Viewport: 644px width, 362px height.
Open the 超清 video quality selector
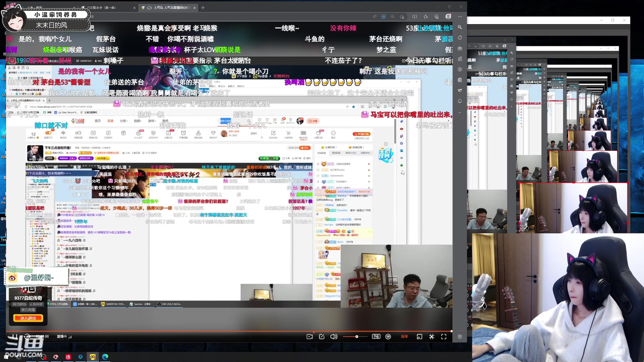coord(404,337)
